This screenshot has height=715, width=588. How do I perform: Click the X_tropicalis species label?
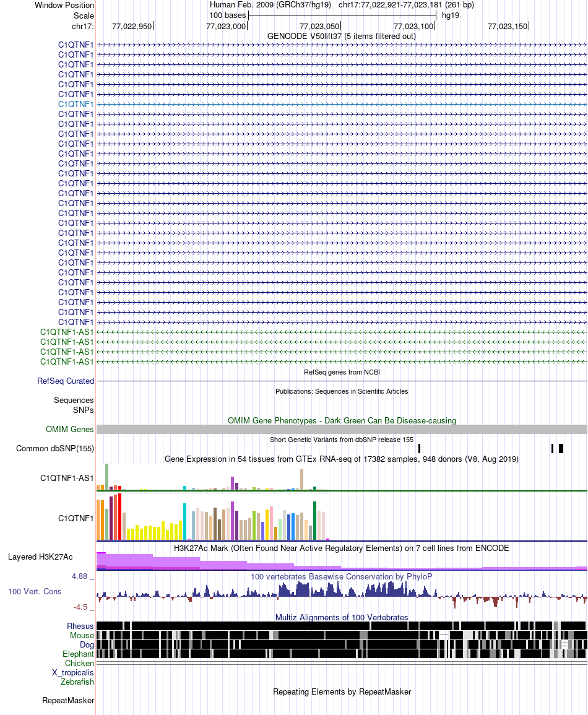pyautogui.click(x=73, y=672)
